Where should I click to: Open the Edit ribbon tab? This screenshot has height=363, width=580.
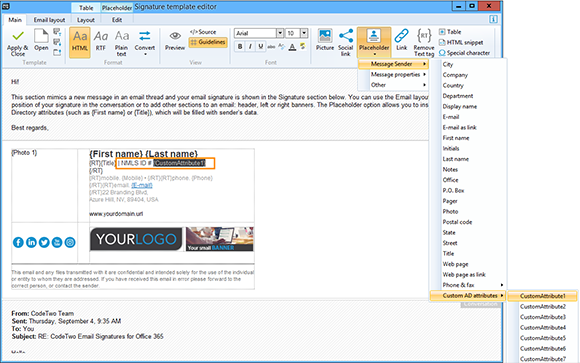(117, 20)
